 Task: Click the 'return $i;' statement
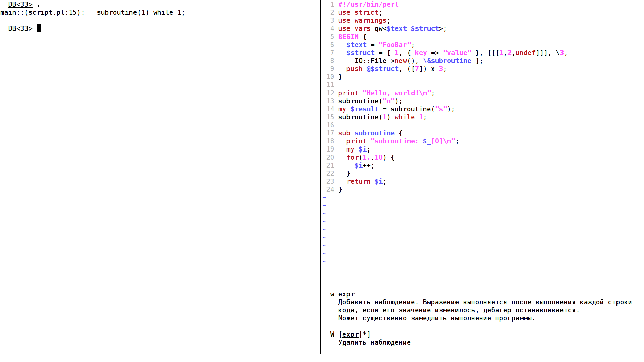point(367,181)
